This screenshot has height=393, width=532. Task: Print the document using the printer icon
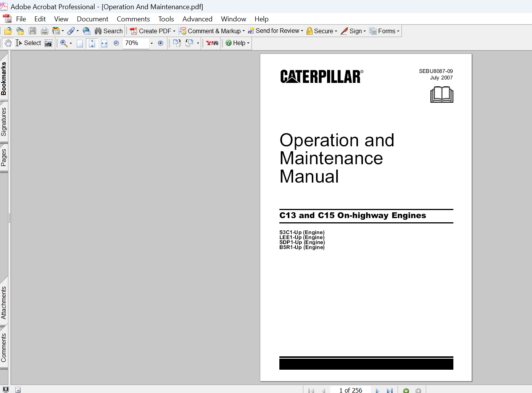click(45, 31)
